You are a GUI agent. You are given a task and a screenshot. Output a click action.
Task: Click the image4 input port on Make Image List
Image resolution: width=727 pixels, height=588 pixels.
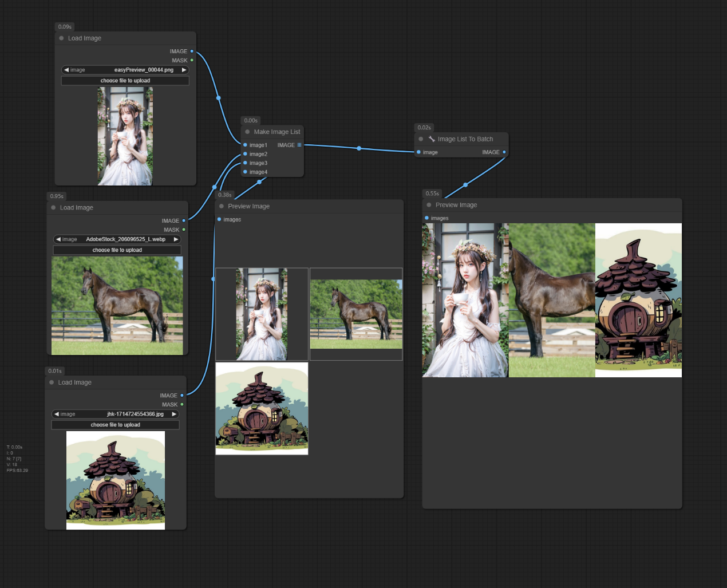(x=246, y=172)
